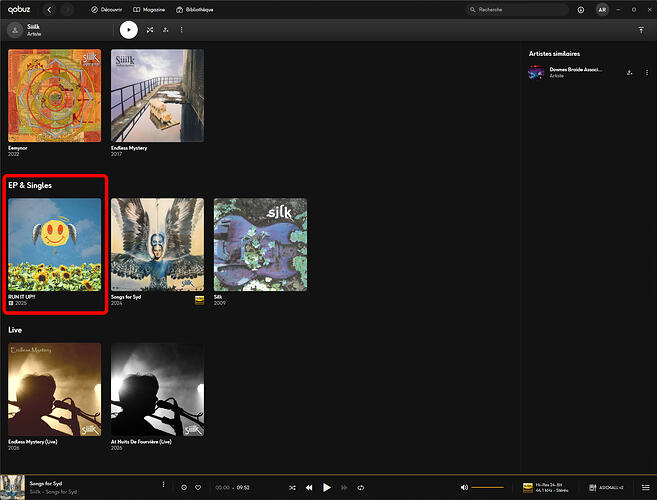This screenshot has height=500, width=657.
Task: Click Hi-Res badge on Songs for Syd
Action: pos(199,300)
